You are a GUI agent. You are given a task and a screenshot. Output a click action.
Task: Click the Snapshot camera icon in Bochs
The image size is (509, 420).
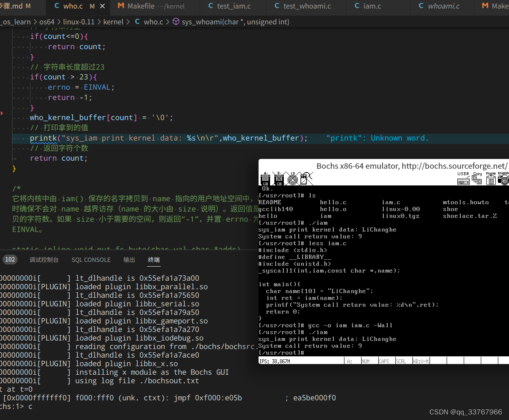(x=503, y=178)
